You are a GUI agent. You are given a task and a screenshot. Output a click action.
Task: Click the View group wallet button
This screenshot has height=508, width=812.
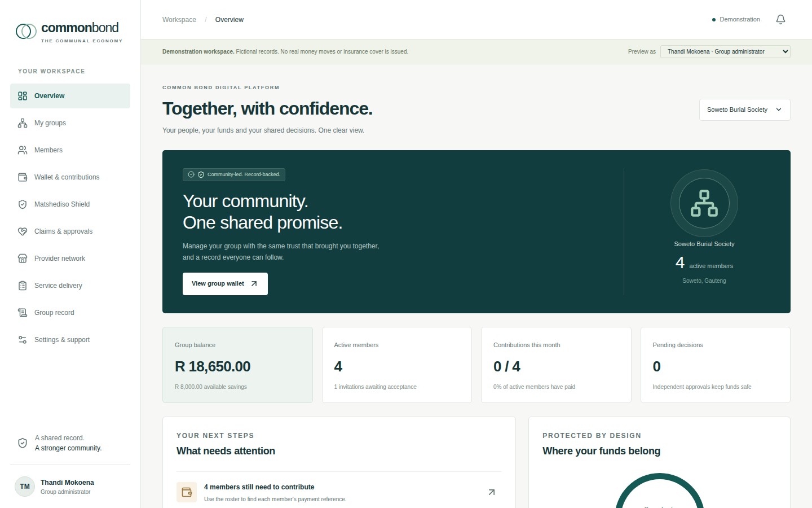[225, 284]
